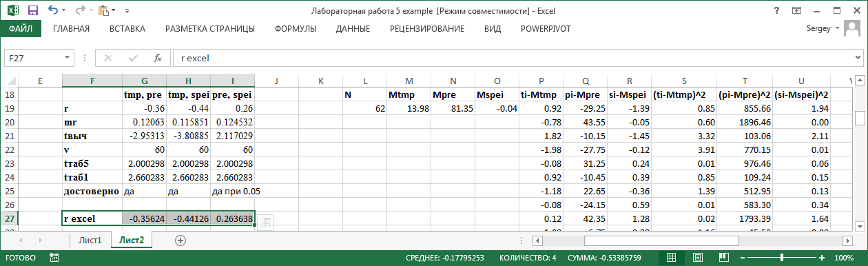Screen dimensions: 868x266
Task: Open the Undo history dropdown arrow
Action: tap(64, 11)
